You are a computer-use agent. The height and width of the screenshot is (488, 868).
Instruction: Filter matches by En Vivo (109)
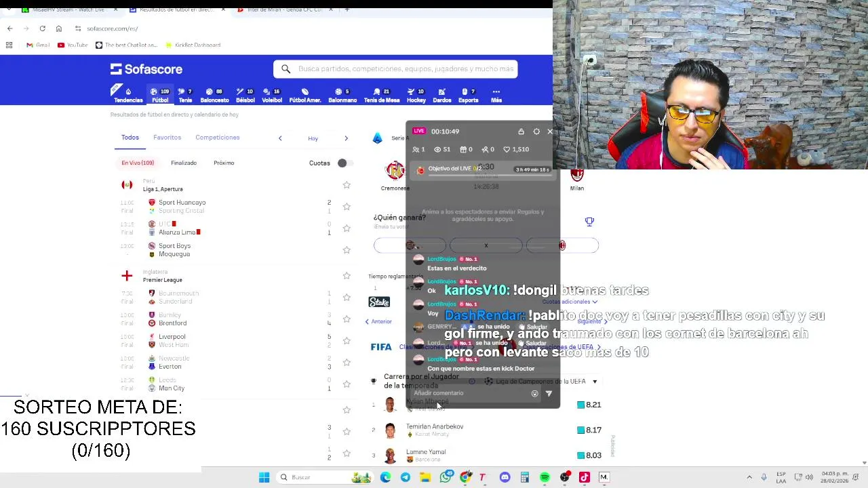click(138, 163)
